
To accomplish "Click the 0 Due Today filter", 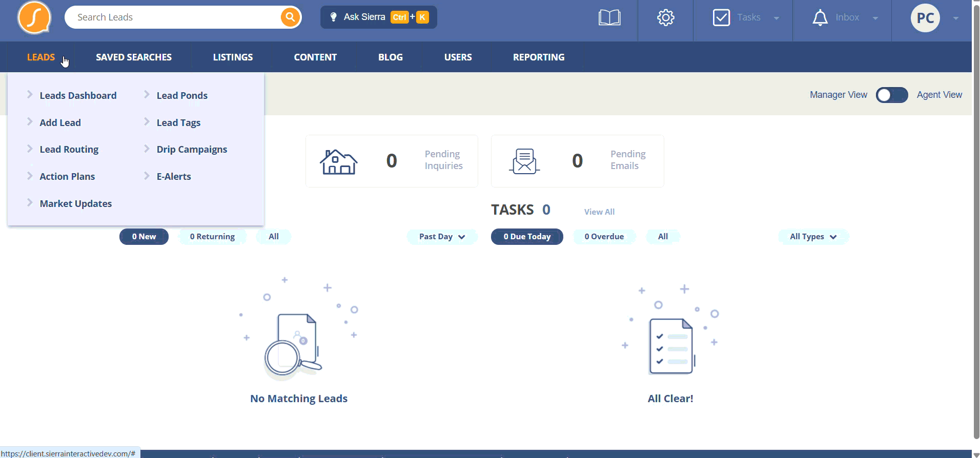I will point(527,237).
